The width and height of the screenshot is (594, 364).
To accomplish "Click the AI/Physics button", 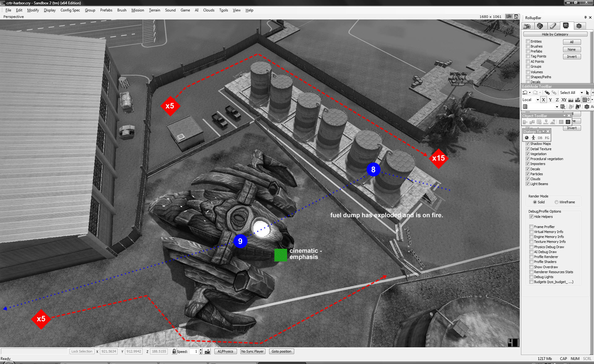I will point(226,351).
